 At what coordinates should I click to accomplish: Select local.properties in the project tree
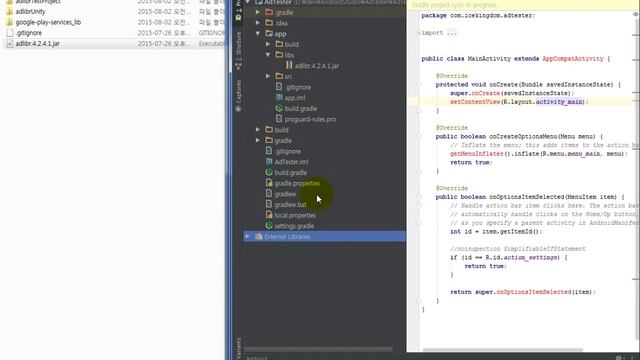[295, 215]
